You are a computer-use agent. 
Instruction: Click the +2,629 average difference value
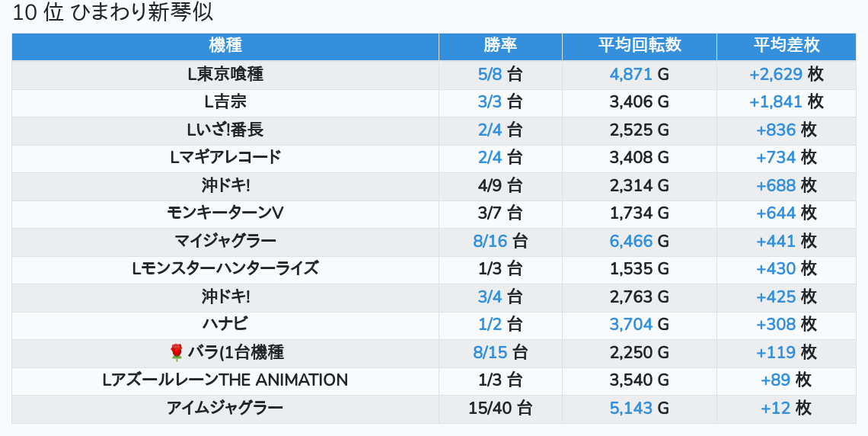(776, 74)
